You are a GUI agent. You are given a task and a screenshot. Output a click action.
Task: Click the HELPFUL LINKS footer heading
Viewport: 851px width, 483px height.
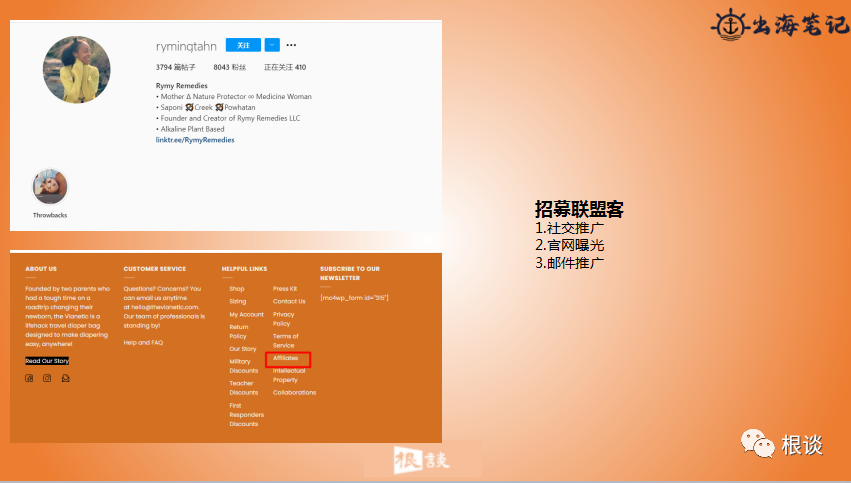coord(244,269)
